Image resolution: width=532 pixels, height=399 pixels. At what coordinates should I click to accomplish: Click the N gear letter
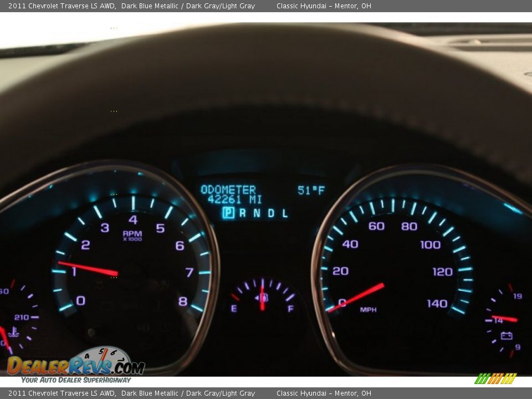click(257, 213)
